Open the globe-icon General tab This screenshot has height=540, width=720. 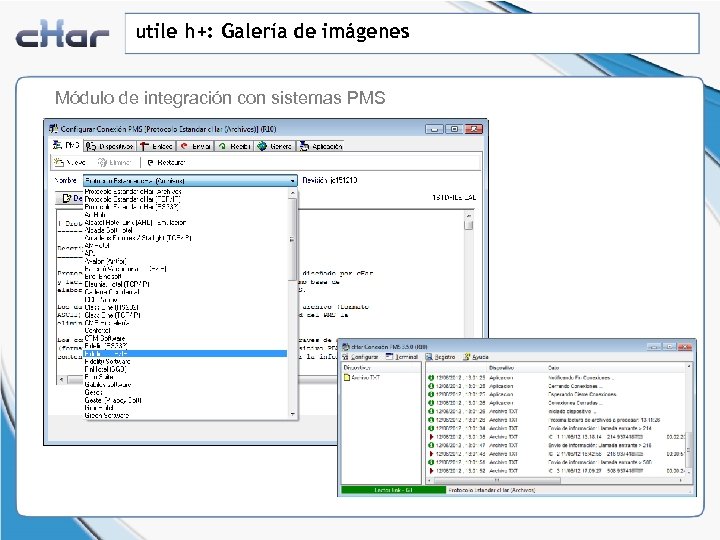pyautogui.click(x=275, y=146)
